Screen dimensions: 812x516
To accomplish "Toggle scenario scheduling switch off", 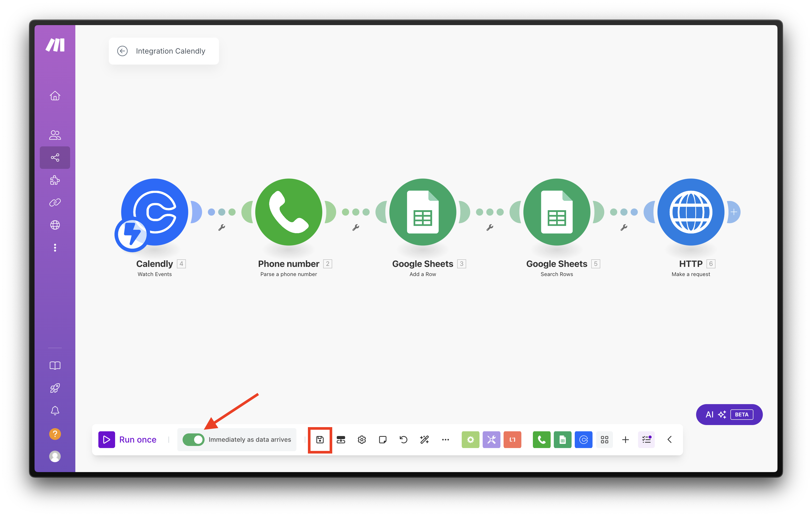I will pos(194,439).
